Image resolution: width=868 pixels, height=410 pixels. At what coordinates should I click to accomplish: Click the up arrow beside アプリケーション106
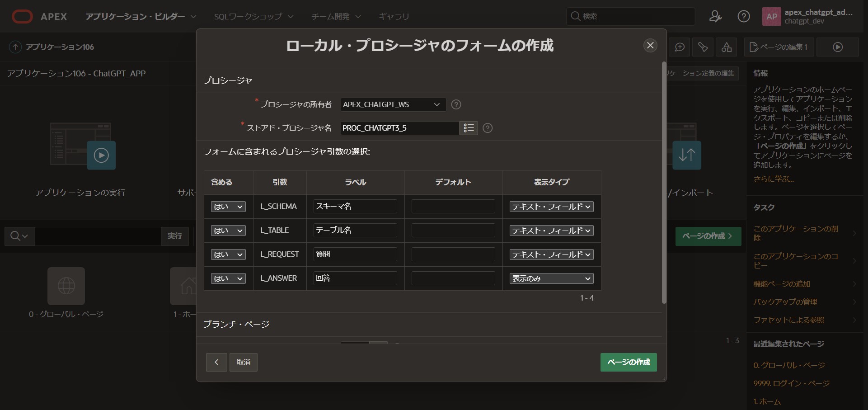pos(15,47)
